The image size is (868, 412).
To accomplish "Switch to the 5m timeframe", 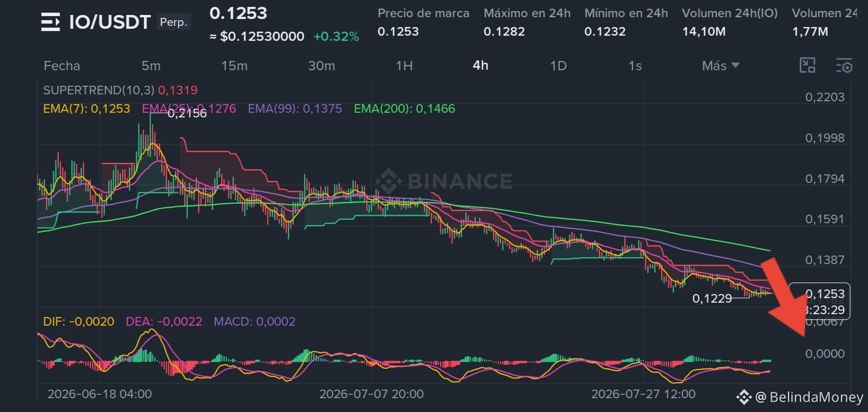I will point(151,66).
